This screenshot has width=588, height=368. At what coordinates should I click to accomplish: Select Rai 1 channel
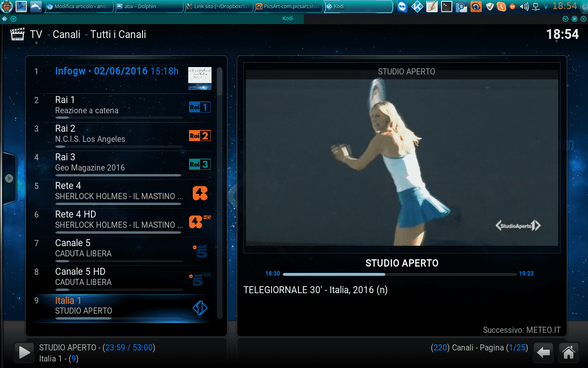[121, 107]
